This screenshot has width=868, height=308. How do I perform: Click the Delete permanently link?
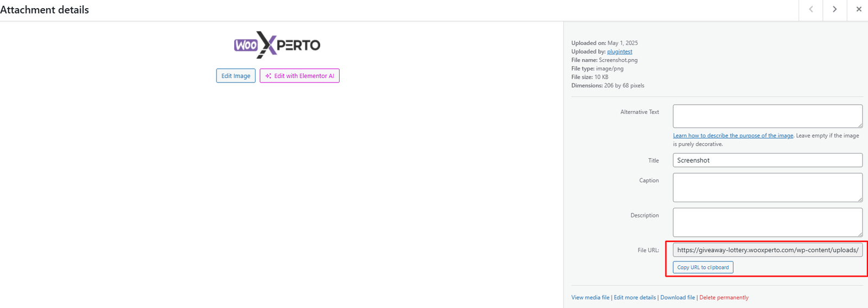pos(724,297)
